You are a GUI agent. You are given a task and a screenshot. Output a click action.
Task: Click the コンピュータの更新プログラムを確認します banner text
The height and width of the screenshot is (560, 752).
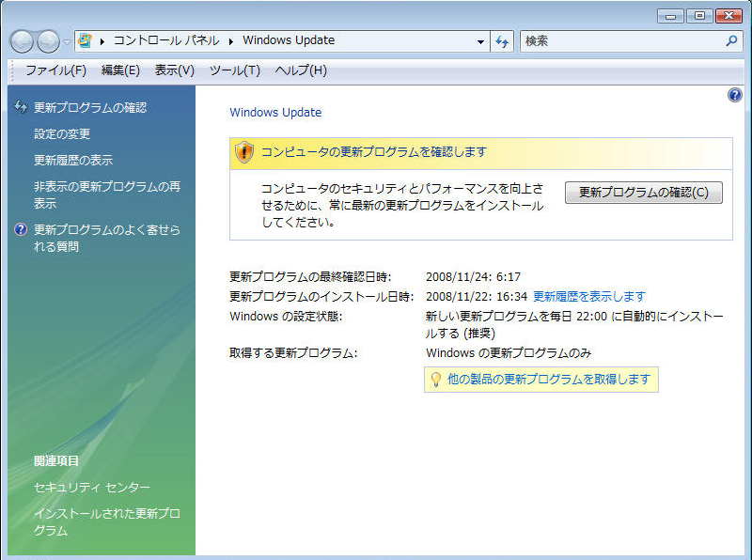click(374, 152)
